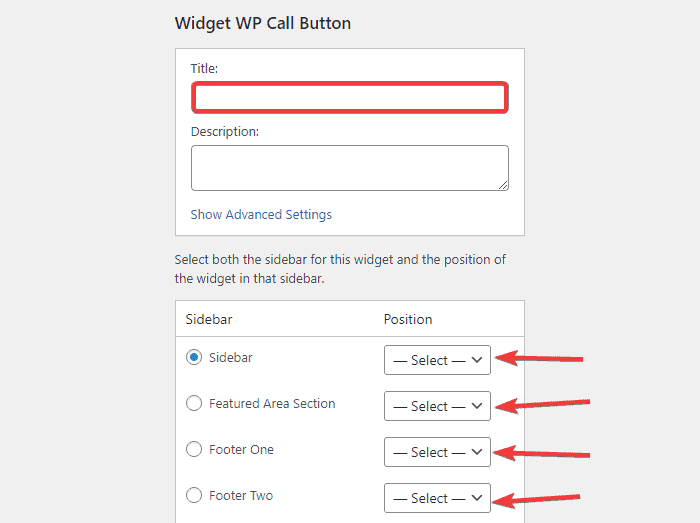
Task: Click inside the Description text area
Action: point(349,167)
